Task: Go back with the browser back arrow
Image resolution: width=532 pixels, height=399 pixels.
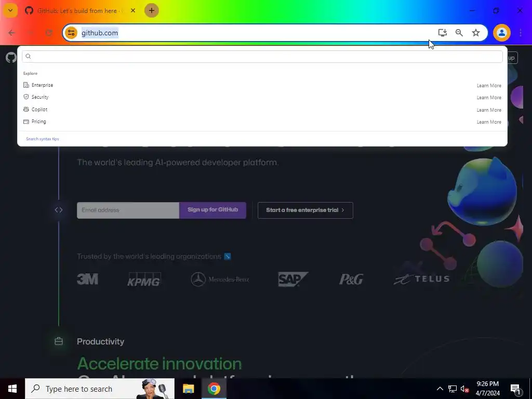Action: (x=11, y=33)
